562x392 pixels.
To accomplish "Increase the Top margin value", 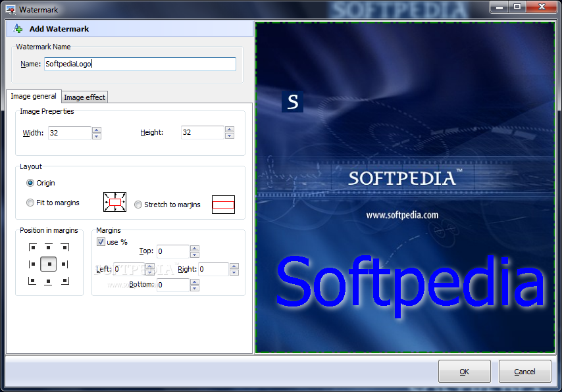I will (x=195, y=249).
